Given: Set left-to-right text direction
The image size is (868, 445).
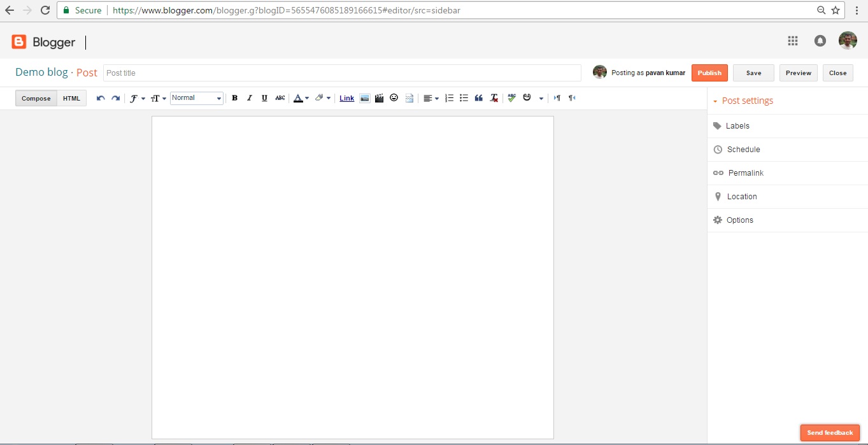Looking at the screenshot, I should [x=557, y=98].
